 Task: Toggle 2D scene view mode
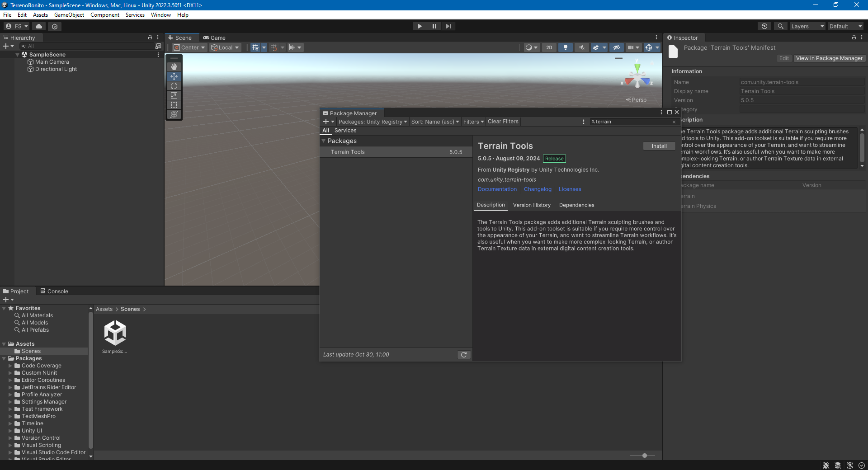549,47
